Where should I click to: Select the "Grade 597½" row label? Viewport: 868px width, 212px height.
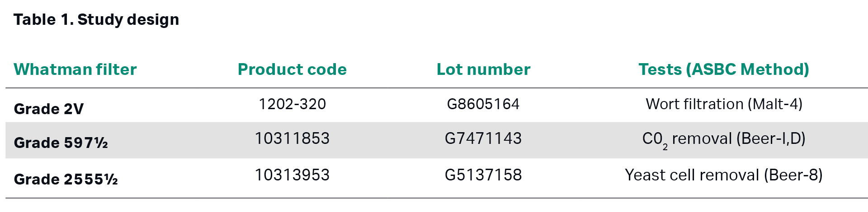pyautogui.click(x=61, y=143)
